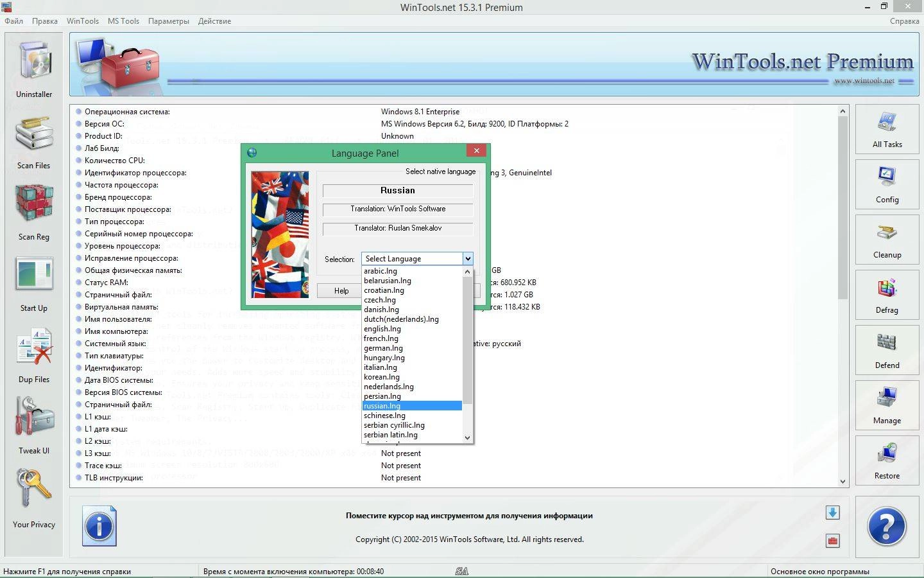Viewport: 924px width, 578px height.
Task: Launch the Scan Reg tool
Action: [34, 213]
